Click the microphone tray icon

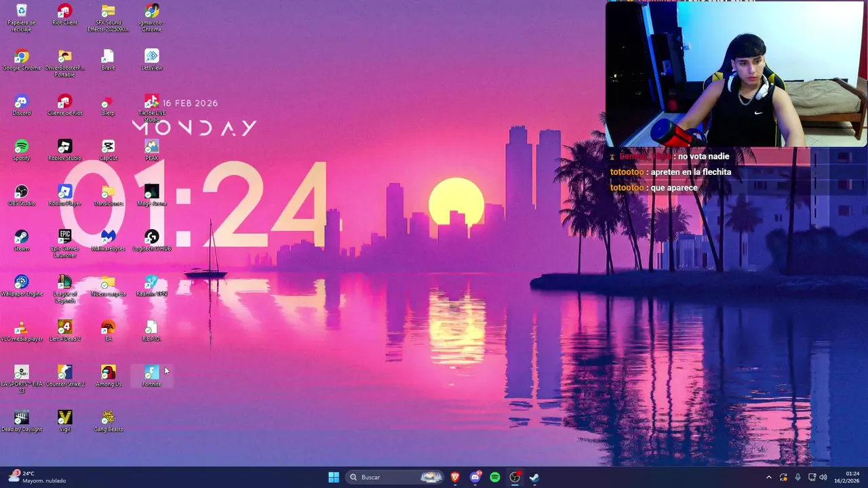(797, 477)
